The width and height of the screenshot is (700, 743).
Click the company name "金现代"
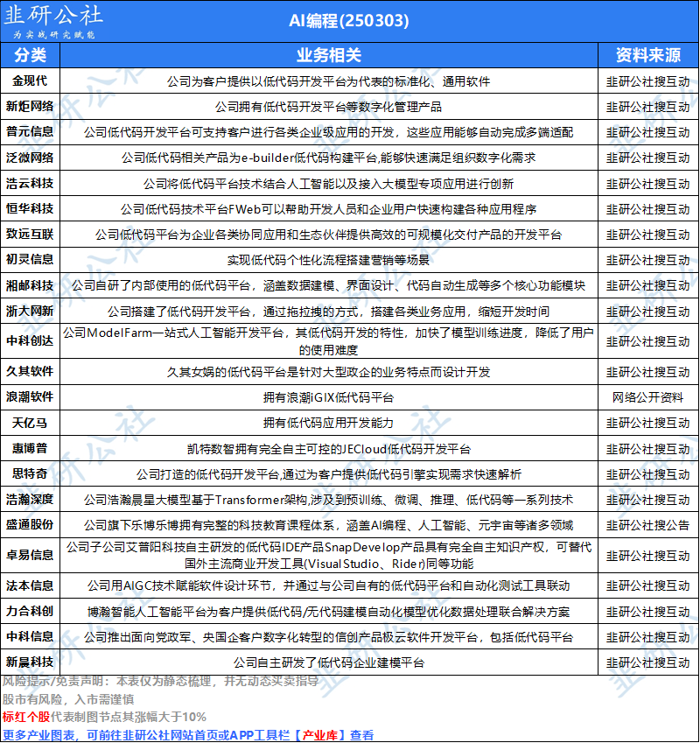pyautogui.click(x=30, y=81)
